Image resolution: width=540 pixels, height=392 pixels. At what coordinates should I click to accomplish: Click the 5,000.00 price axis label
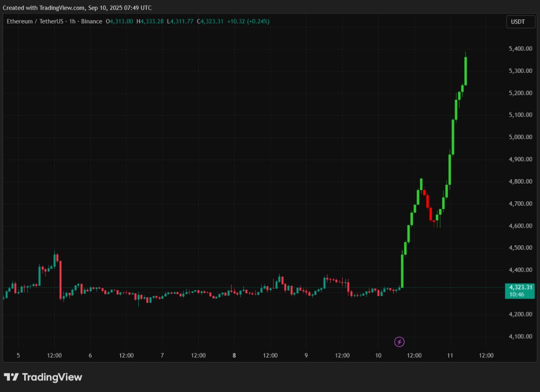pos(520,137)
